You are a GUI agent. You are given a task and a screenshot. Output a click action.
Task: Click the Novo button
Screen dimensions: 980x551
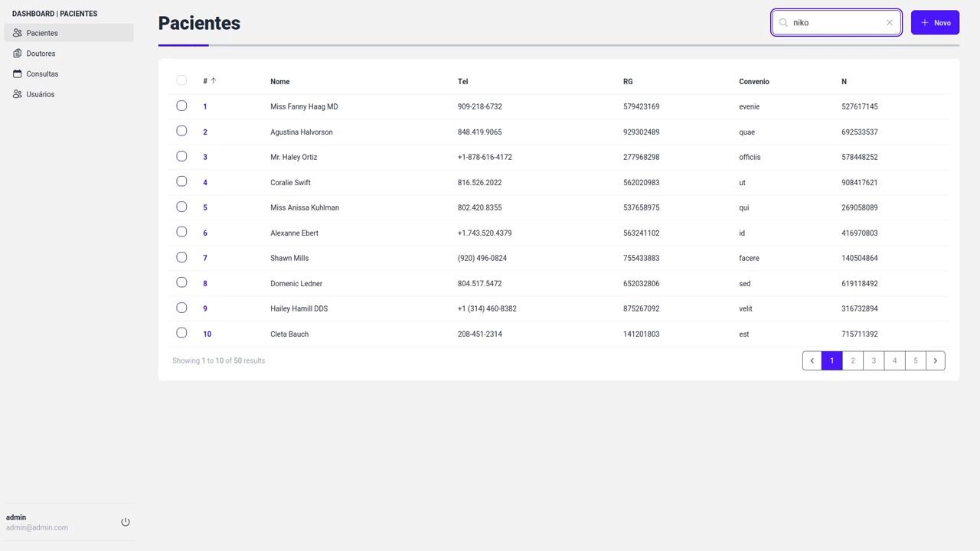pyautogui.click(x=935, y=23)
